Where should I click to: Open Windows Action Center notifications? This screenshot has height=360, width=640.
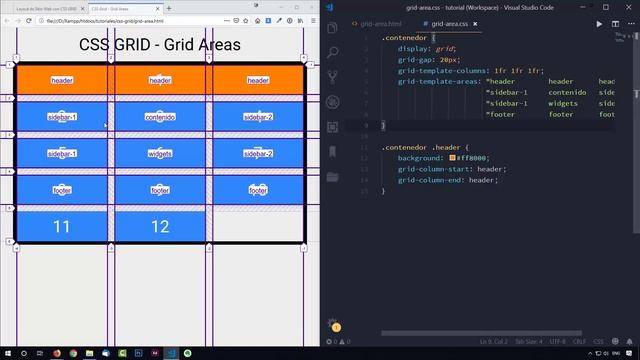629,353
